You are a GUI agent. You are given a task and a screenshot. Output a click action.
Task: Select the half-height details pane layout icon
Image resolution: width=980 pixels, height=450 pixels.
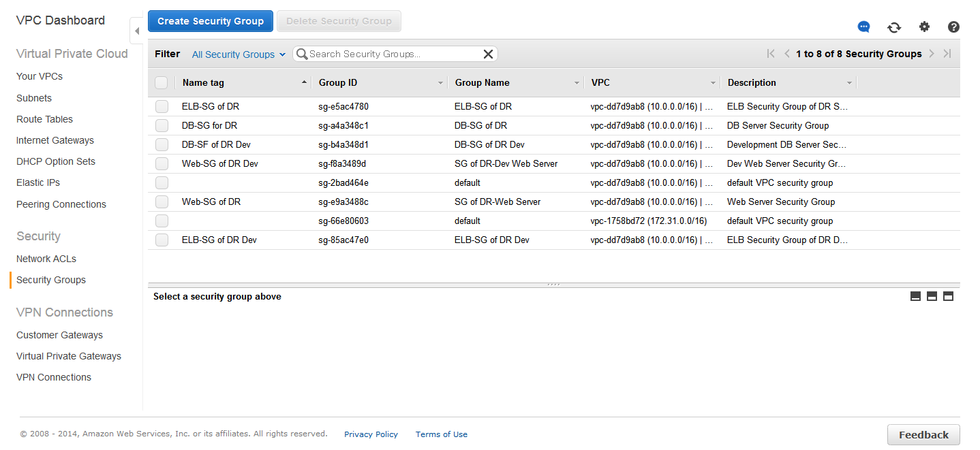(x=932, y=296)
